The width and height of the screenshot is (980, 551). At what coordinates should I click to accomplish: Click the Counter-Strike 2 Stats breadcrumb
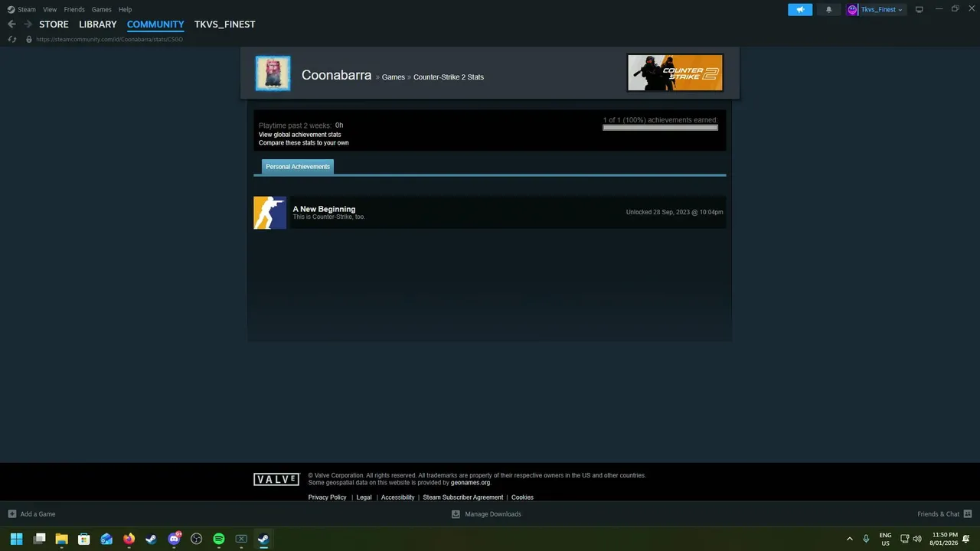pos(449,77)
